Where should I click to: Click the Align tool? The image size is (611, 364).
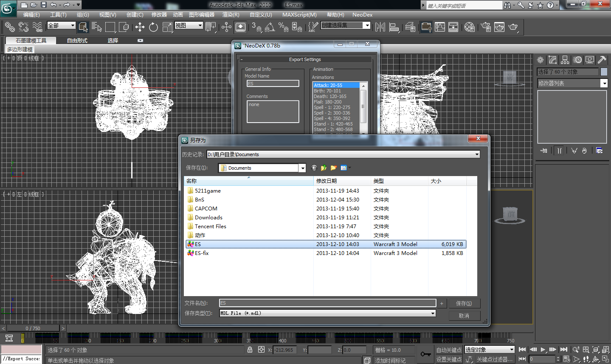click(394, 27)
